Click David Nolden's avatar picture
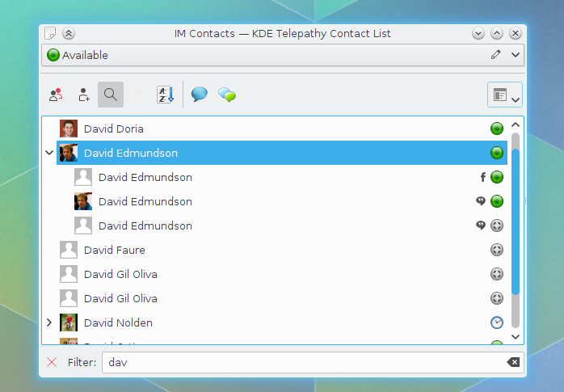Screen dimensions: 564x392 click(x=69, y=322)
